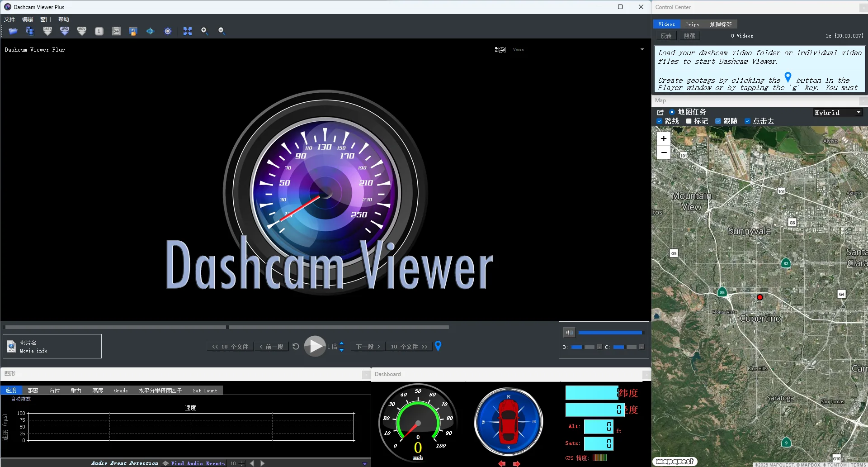Open the audio event dropdown arrow at bottom
Screen dimensions: 868x467
365,464
